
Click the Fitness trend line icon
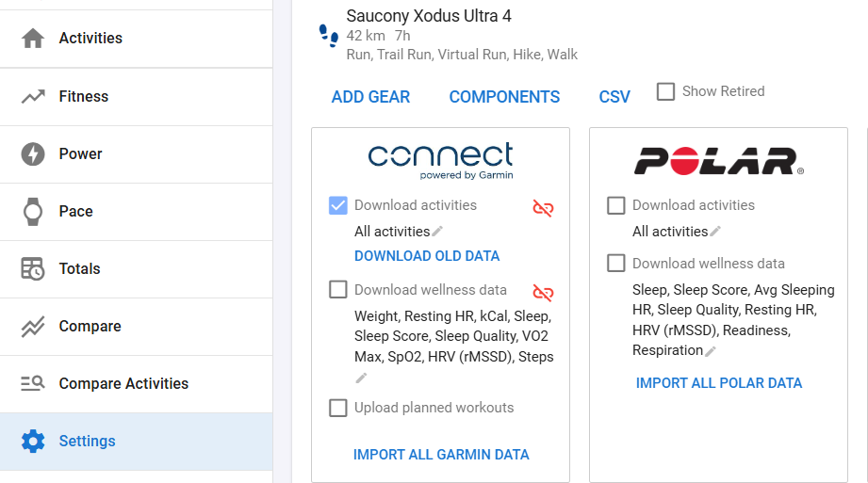tap(33, 96)
